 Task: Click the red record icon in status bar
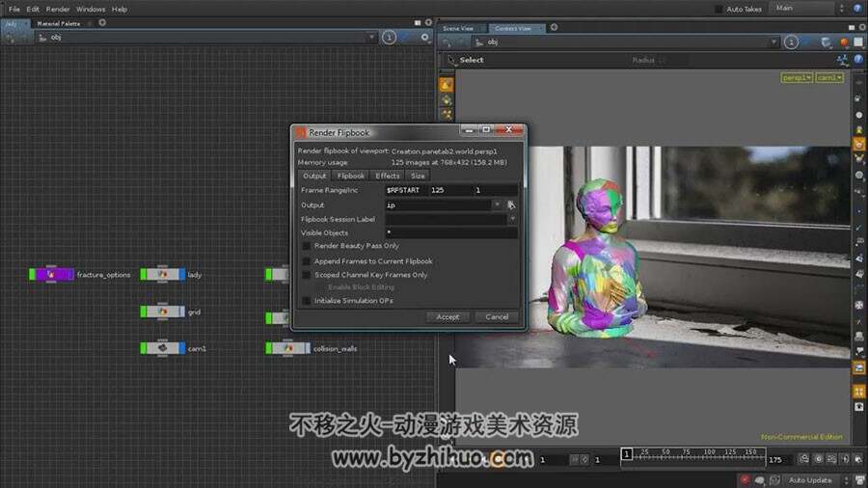pyautogui.click(x=745, y=479)
